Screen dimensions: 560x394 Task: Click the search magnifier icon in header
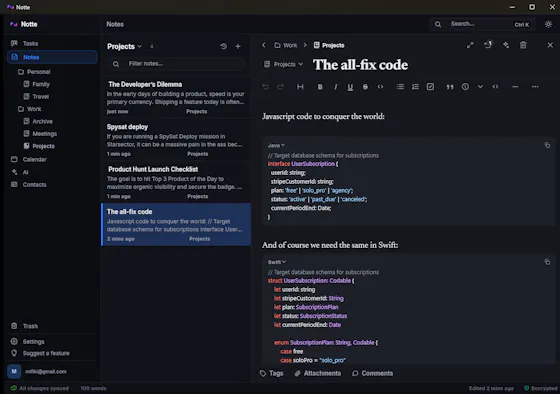tap(438, 24)
